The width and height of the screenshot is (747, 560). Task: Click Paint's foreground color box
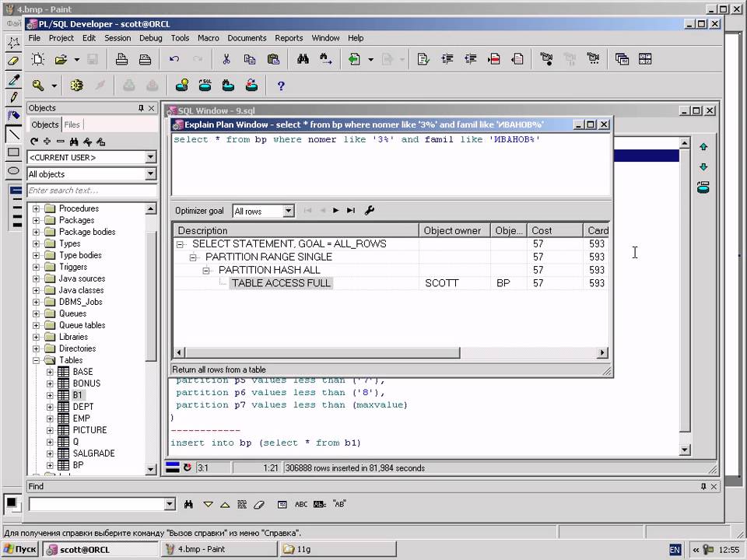point(11,502)
